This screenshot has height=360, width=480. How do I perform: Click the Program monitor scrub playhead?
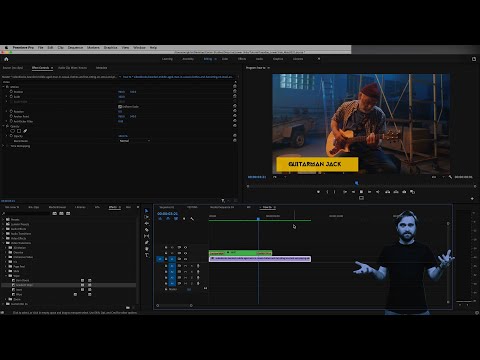[x=357, y=183]
